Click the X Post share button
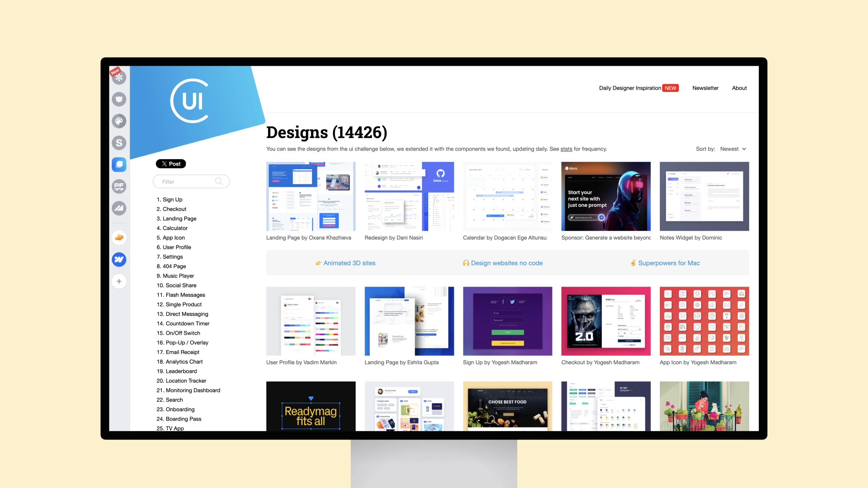868x488 pixels. point(171,163)
